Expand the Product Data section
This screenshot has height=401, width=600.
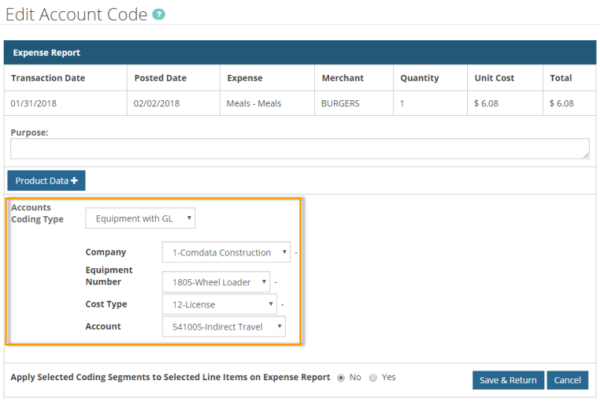[47, 180]
